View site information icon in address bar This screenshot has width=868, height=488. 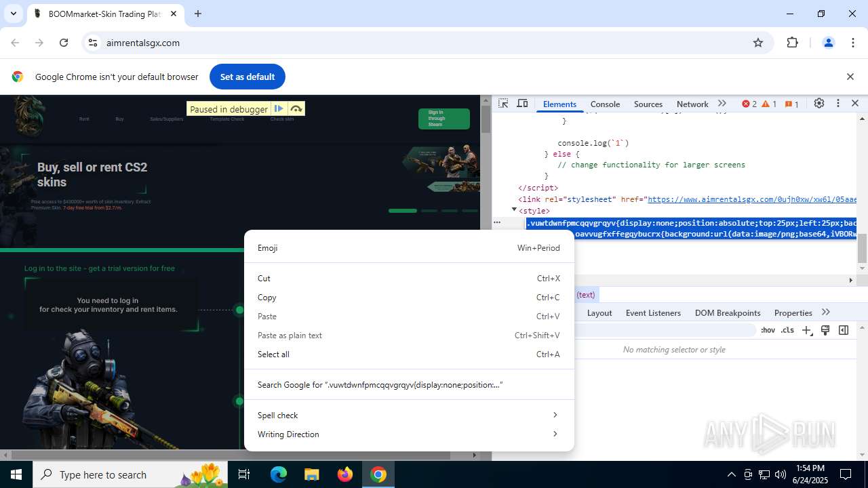[94, 43]
